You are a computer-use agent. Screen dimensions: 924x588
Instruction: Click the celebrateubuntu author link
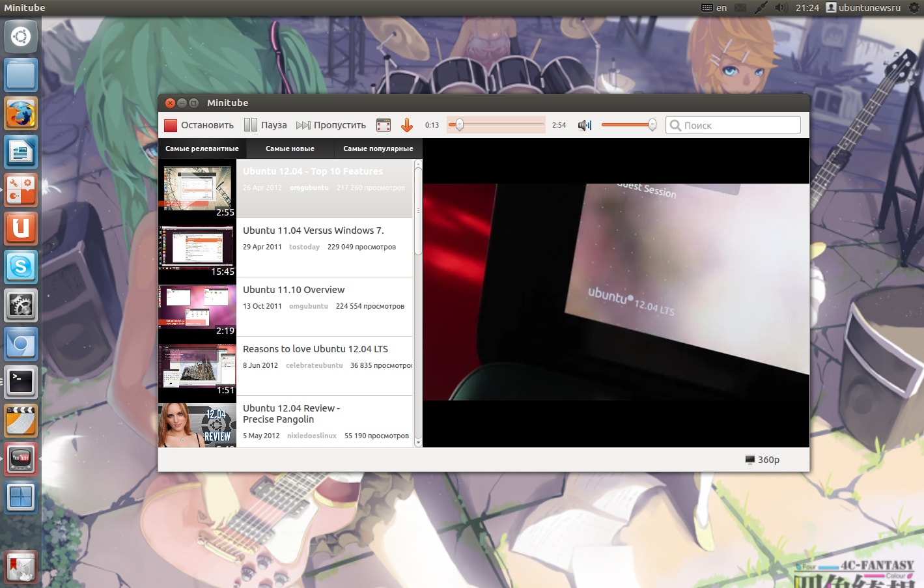coord(314,365)
